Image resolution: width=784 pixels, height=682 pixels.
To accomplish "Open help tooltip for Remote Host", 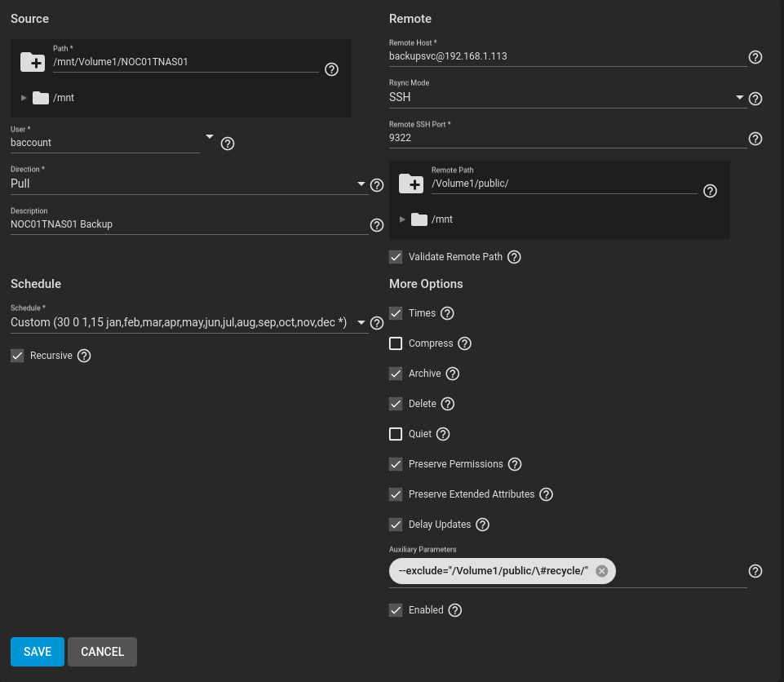I will pyautogui.click(x=755, y=57).
